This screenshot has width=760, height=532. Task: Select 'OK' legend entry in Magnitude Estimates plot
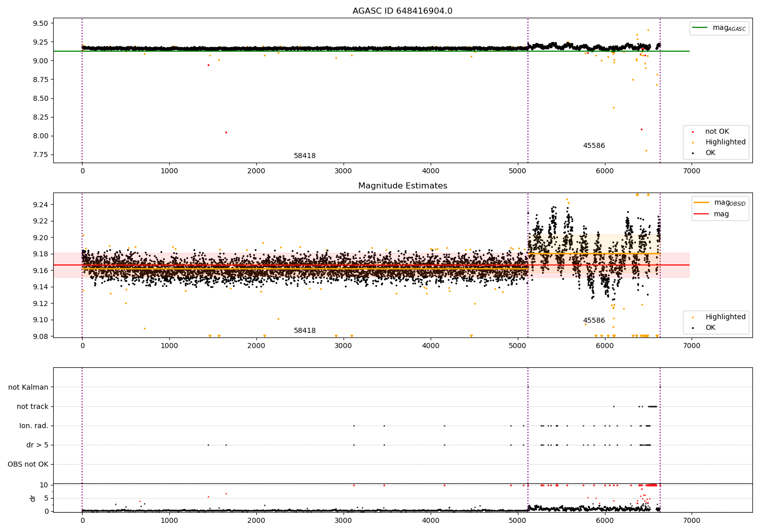[710, 328]
